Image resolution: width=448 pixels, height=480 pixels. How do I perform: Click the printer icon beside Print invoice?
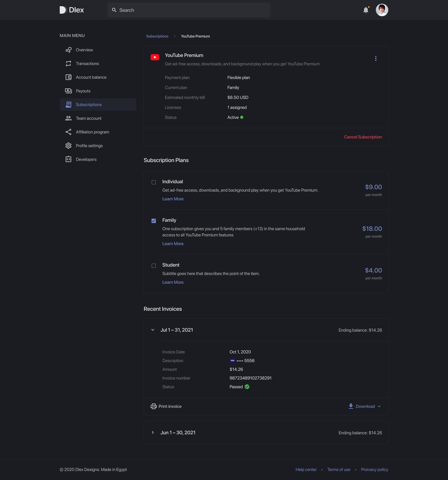154,406
